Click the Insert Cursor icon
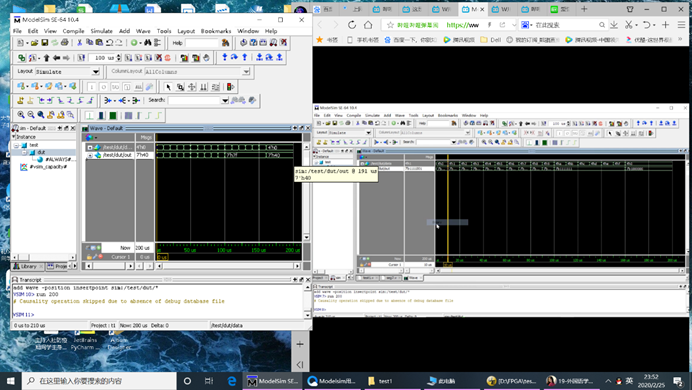 click(x=21, y=101)
